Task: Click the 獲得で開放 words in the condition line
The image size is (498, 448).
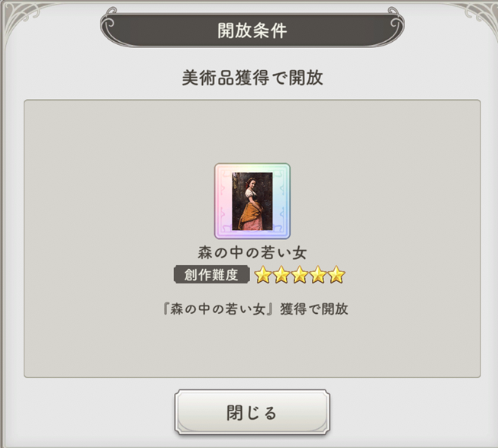Action: (x=313, y=309)
